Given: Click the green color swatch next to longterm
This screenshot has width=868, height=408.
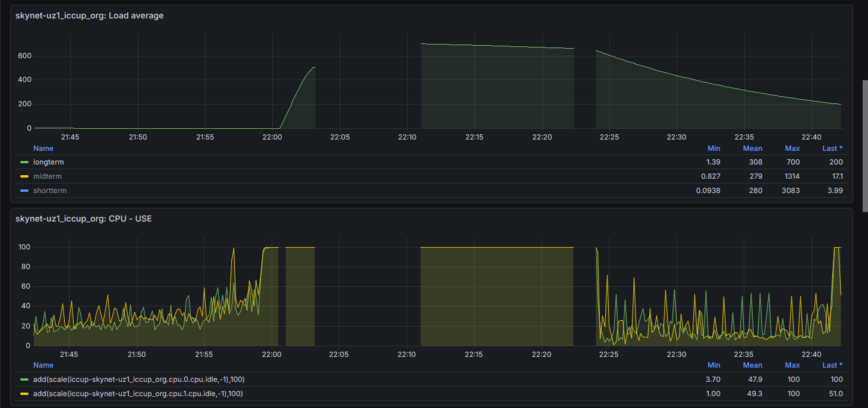Looking at the screenshot, I should pos(24,162).
